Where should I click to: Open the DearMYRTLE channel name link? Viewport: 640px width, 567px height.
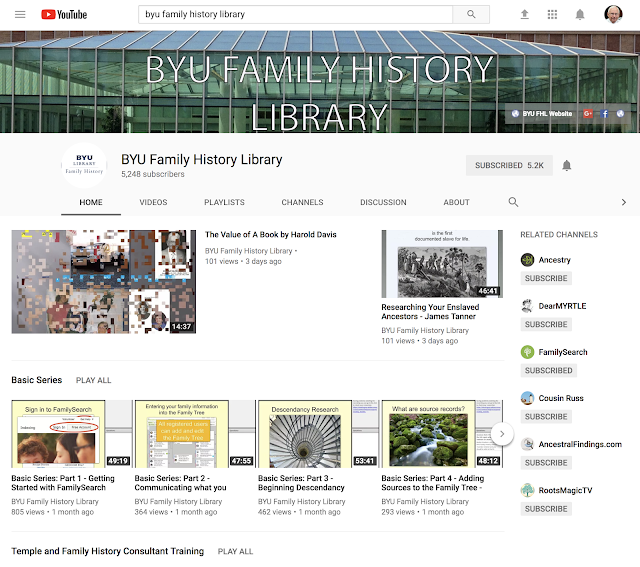pyautogui.click(x=562, y=306)
